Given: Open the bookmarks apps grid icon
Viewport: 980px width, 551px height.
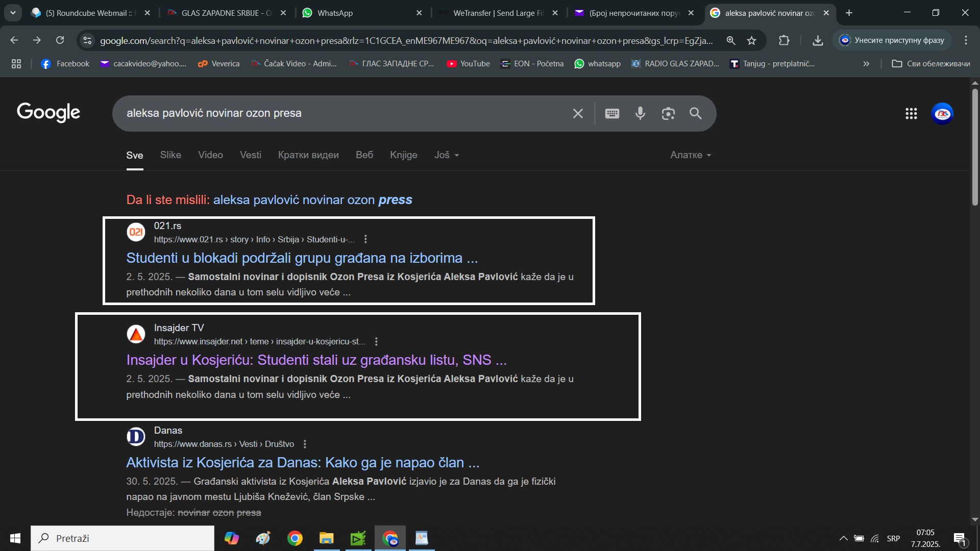Looking at the screenshot, I should pos(16,64).
